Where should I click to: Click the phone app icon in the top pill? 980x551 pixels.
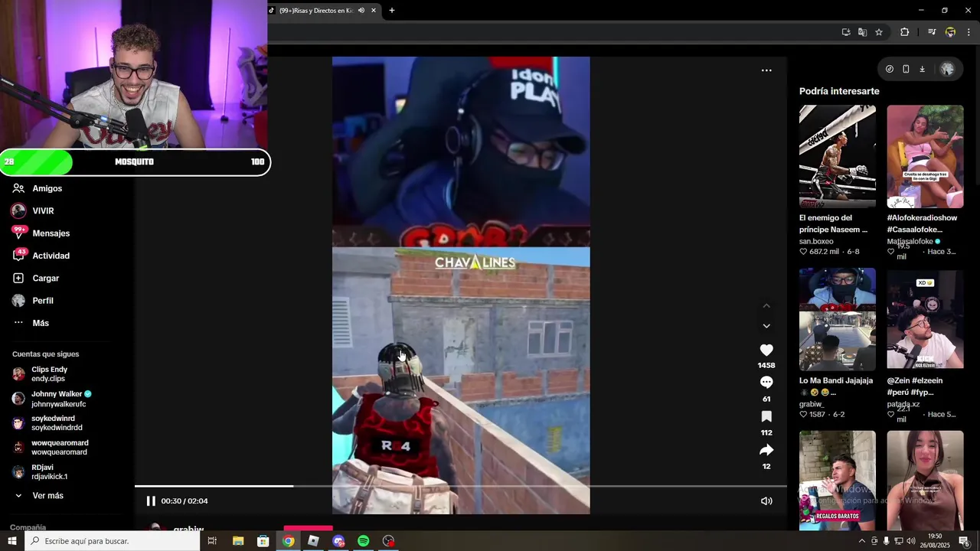906,69
